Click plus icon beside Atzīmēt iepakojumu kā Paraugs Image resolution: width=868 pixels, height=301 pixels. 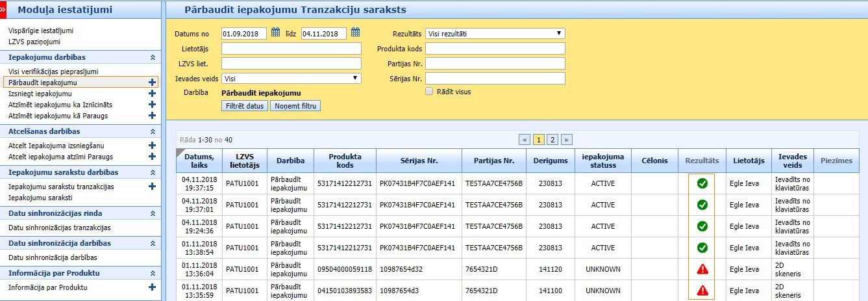point(153,115)
